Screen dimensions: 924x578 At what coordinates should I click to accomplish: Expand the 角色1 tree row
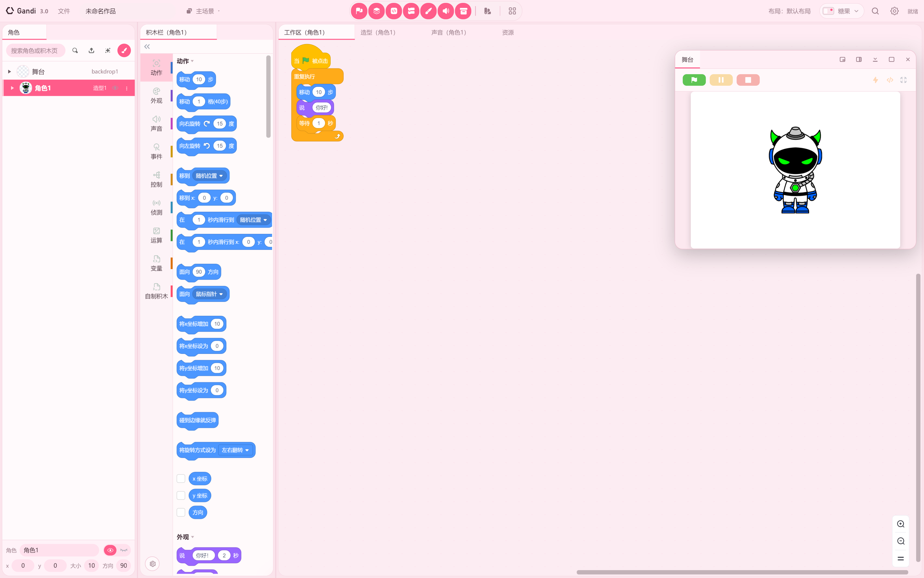point(12,88)
